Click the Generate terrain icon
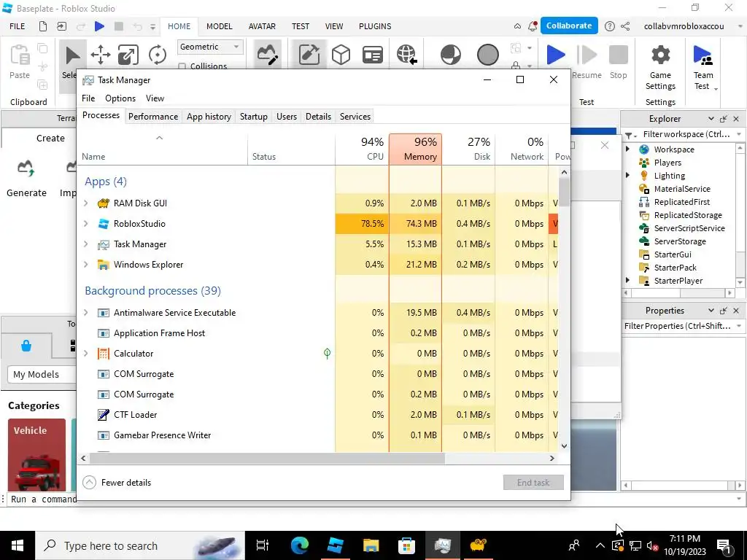The height and width of the screenshot is (560, 747). 26,168
